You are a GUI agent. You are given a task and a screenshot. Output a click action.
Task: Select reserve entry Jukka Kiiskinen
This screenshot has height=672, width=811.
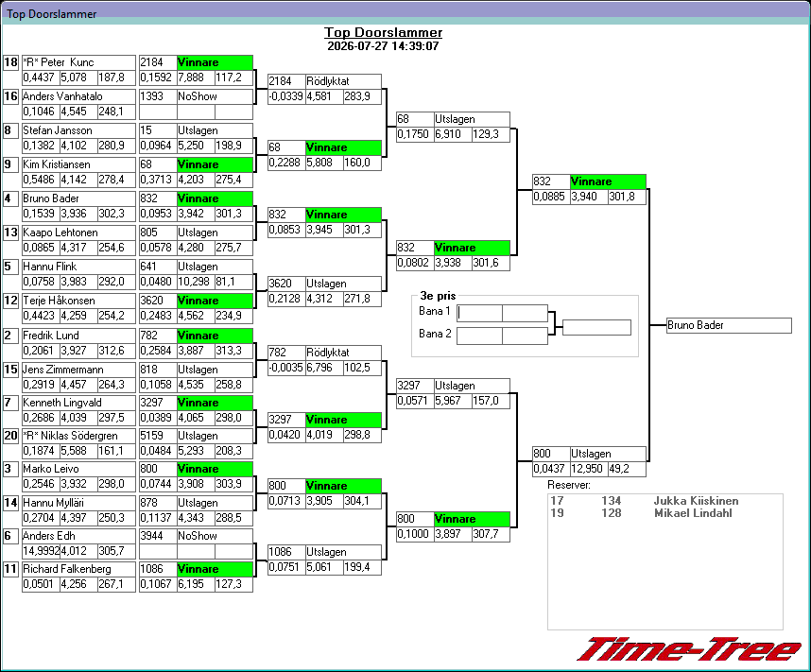click(x=644, y=500)
